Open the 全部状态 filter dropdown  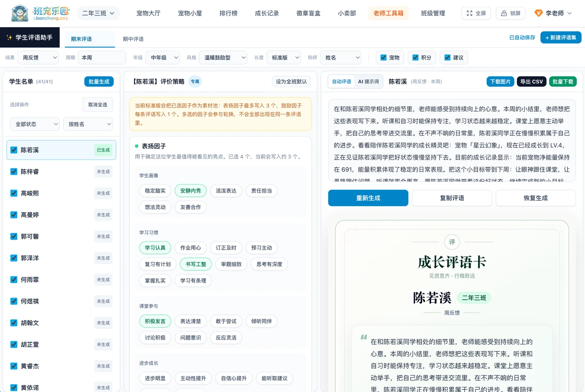click(35, 124)
